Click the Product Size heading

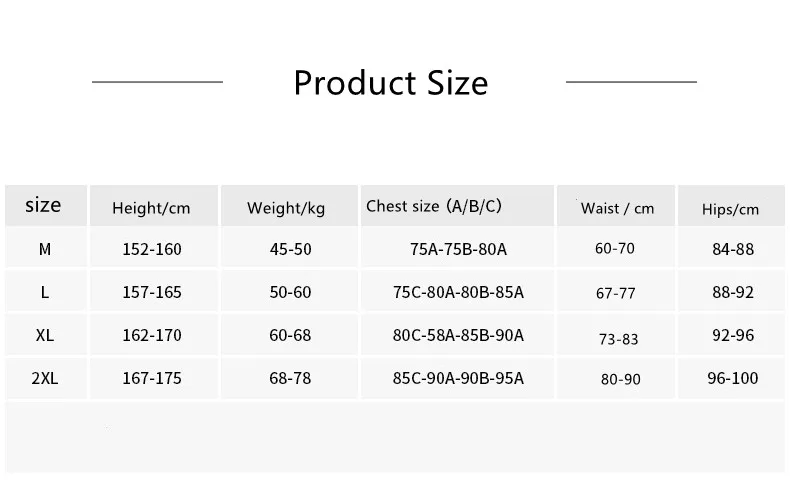pyautogui.click(x=391, y=83)
